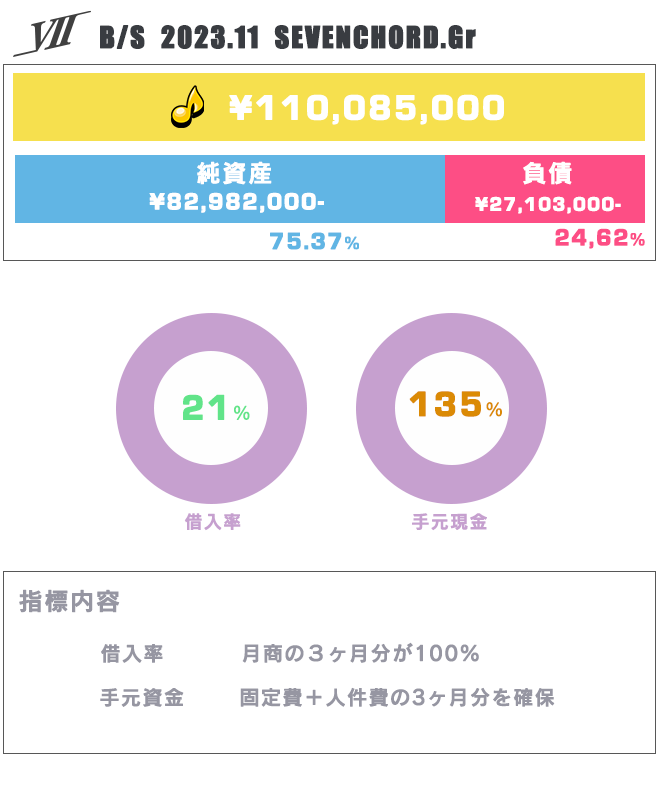Click the ¥27,103,000- liabilities value
This screenshot has height=800, width=660.
coord(547,204)
